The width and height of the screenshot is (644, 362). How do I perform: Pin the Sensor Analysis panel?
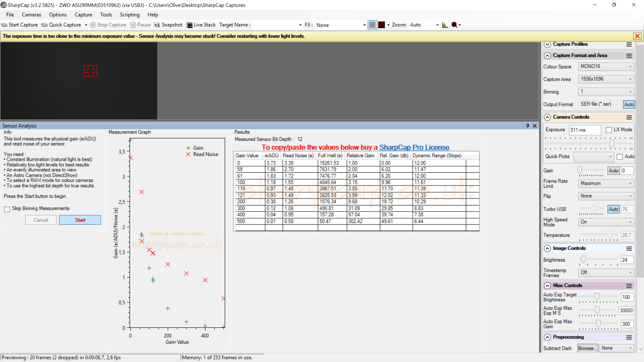[527, 126]
